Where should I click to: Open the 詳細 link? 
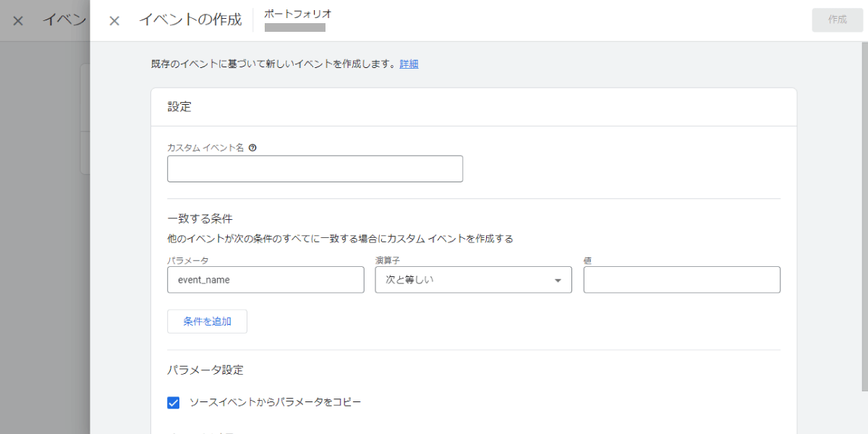tap(409, 64)
